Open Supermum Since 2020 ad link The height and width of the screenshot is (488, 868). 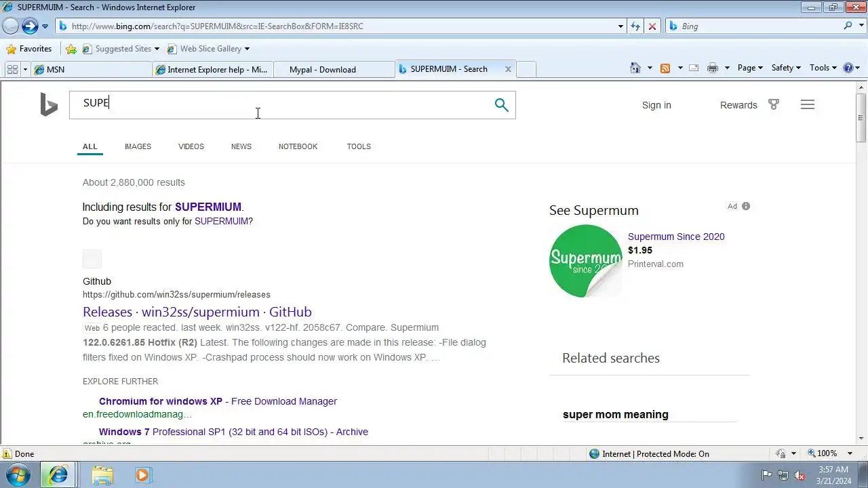tap(676, 237)
